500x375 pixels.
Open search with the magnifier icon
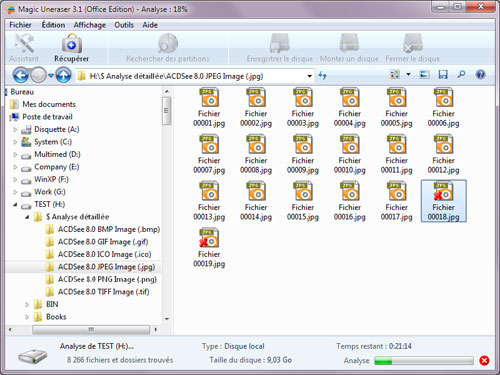pyautogui.click(x=461, y=74)
